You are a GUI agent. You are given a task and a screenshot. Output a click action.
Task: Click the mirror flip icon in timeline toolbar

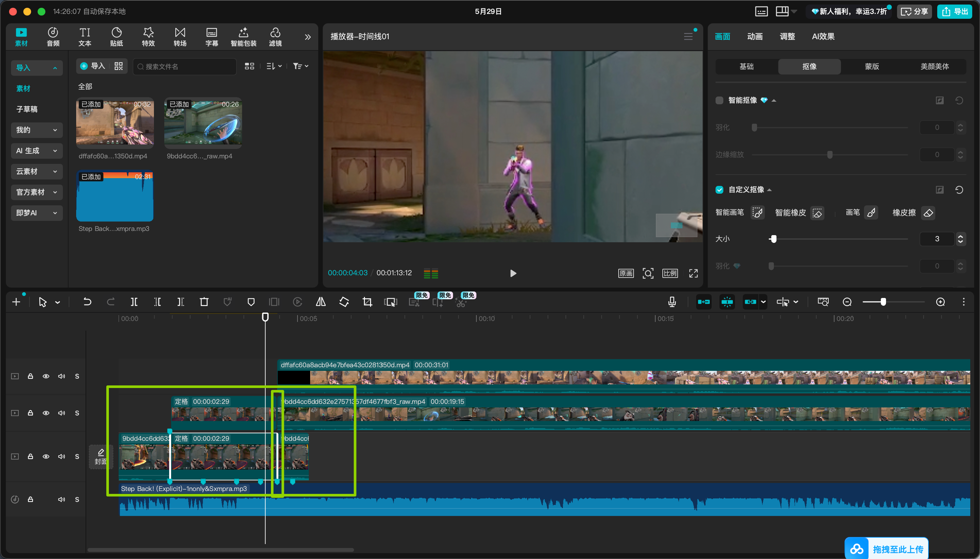pyautogui.click(x=321, y=302)
